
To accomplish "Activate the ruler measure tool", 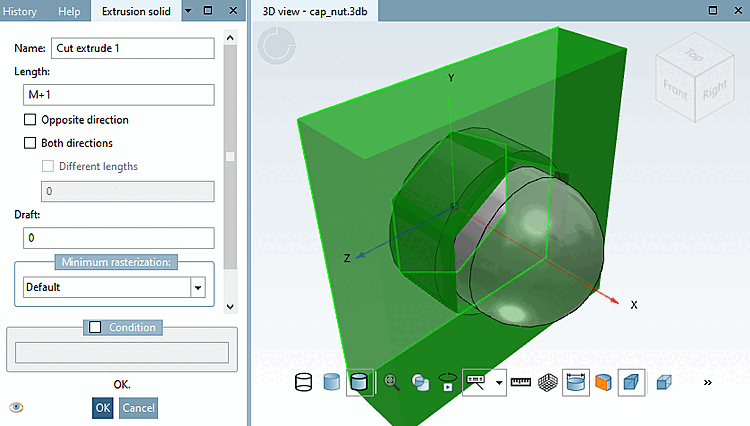I will (521, 382).
